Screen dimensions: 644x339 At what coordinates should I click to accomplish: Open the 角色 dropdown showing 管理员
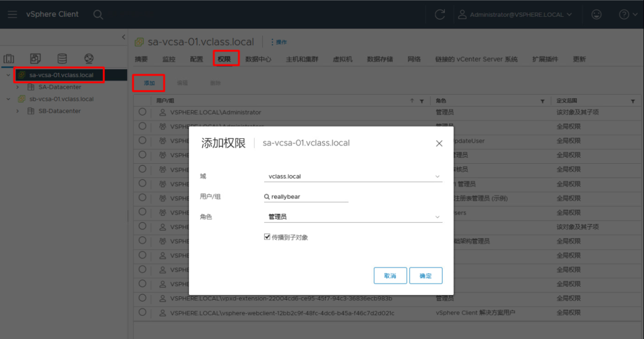[x=353, y=217]
